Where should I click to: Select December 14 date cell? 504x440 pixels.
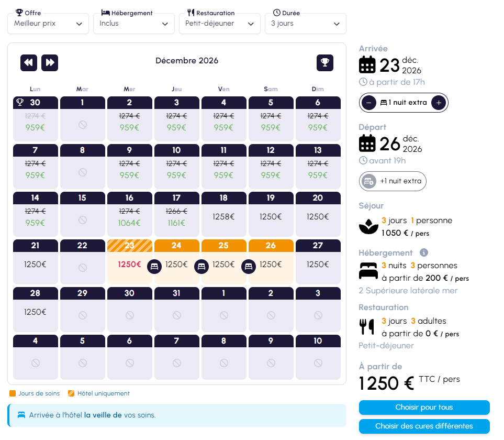point(36,214)
